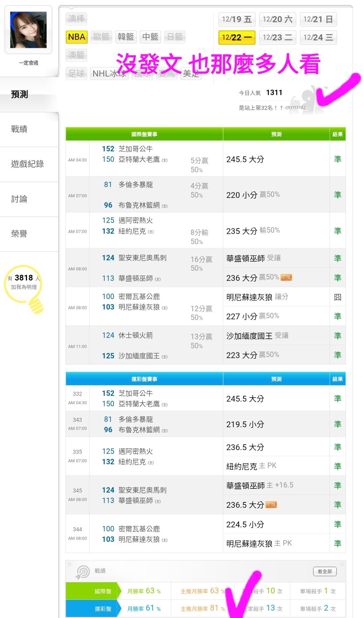The image size is (364, 618).
Task: Click the 休士頓火箭 team link
Action: (135, 335)
